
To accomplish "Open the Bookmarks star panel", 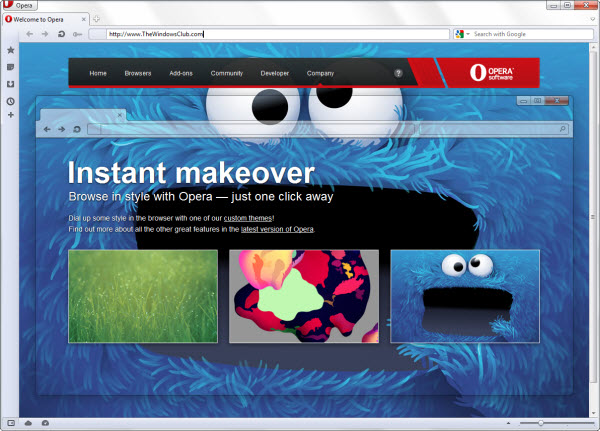I will point(11,50).
